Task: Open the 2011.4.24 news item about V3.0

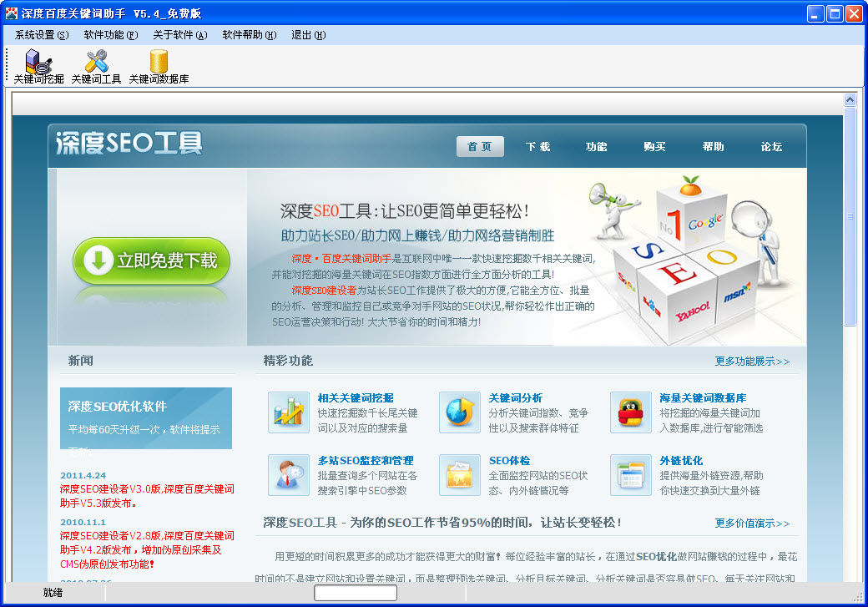Action: coord(147,496)
